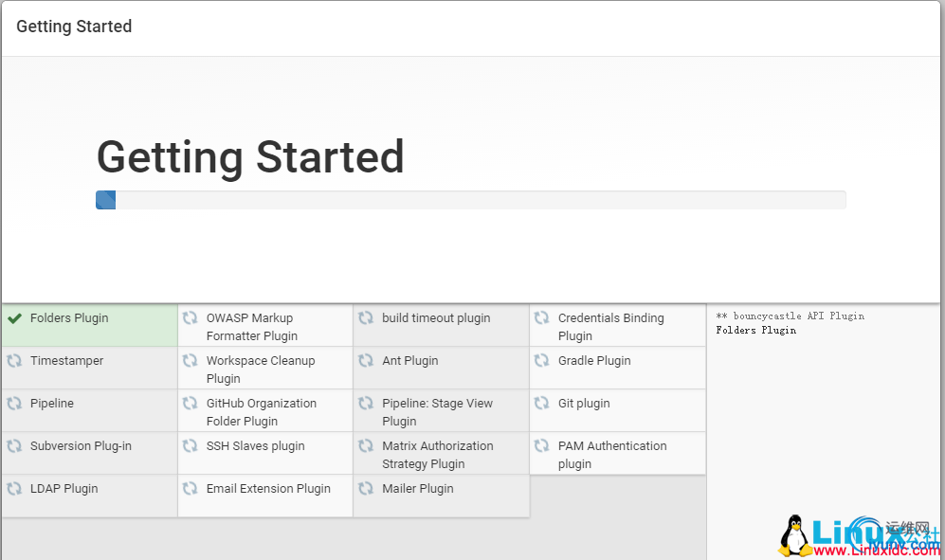Click the bouncycastle API Plugin log line
Viewport: 945px width, 560px height.
tap(791, 316)
